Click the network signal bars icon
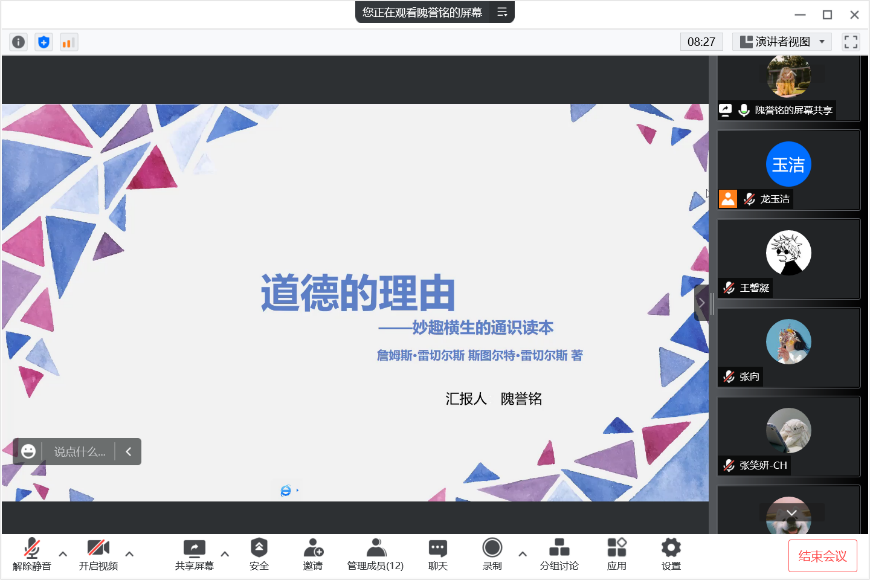Viewport: 870px width, 580px height. coord(68,42)
